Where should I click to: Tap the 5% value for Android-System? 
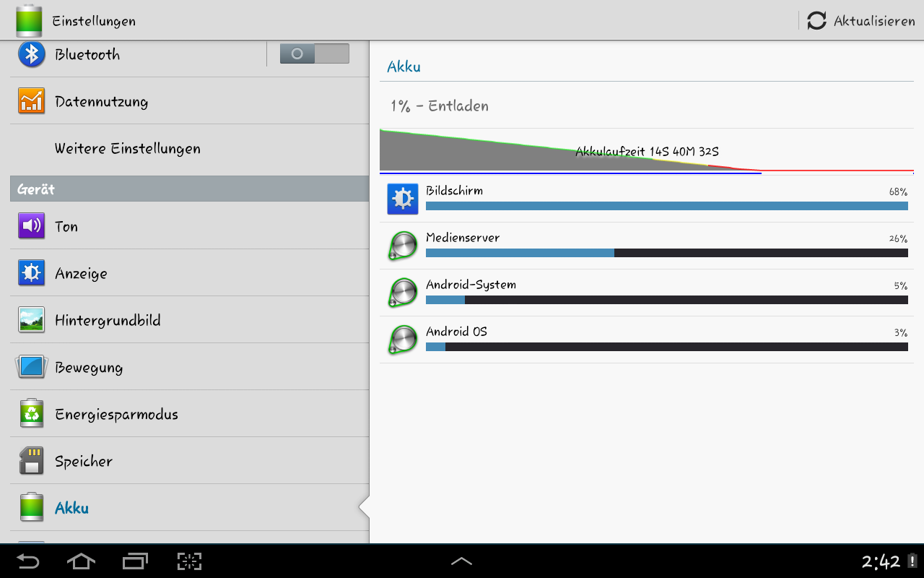tap(900, 286)
